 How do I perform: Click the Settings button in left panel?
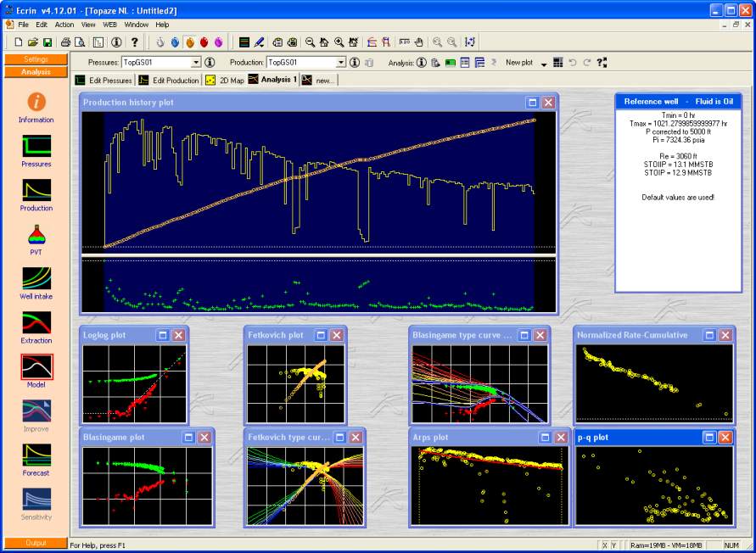pyautogui.click(x=36, y=59)
